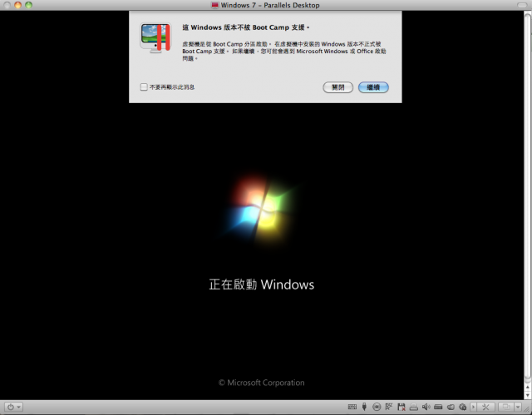Open the printer icon in status bar
The width and height of the screenshot is (532, 415).
pos(414,407)
